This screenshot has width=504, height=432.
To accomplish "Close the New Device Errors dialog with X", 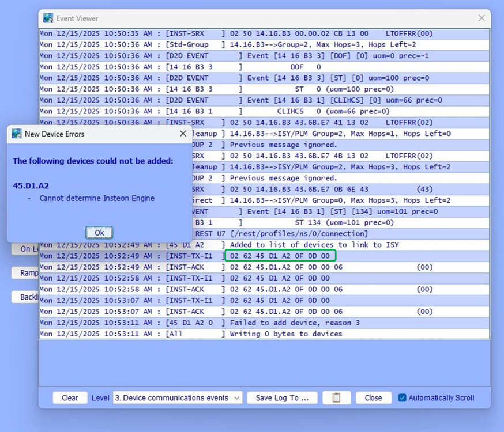I will point(183,134).
